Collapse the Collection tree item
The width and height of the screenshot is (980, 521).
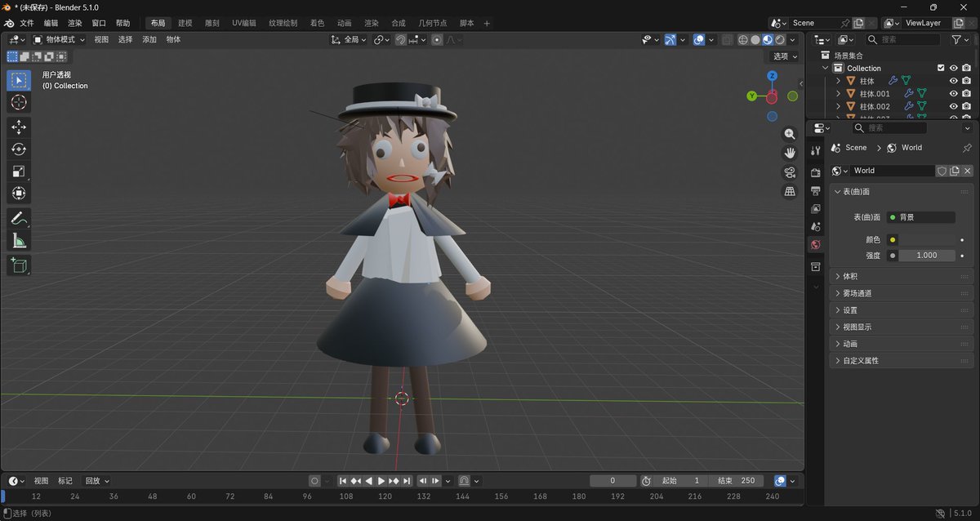(826, 68)
